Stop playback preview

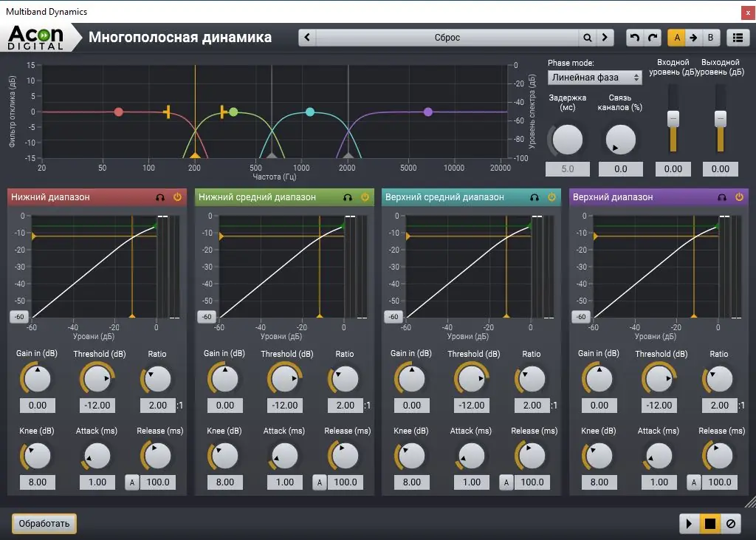click(x=709, y=524)
